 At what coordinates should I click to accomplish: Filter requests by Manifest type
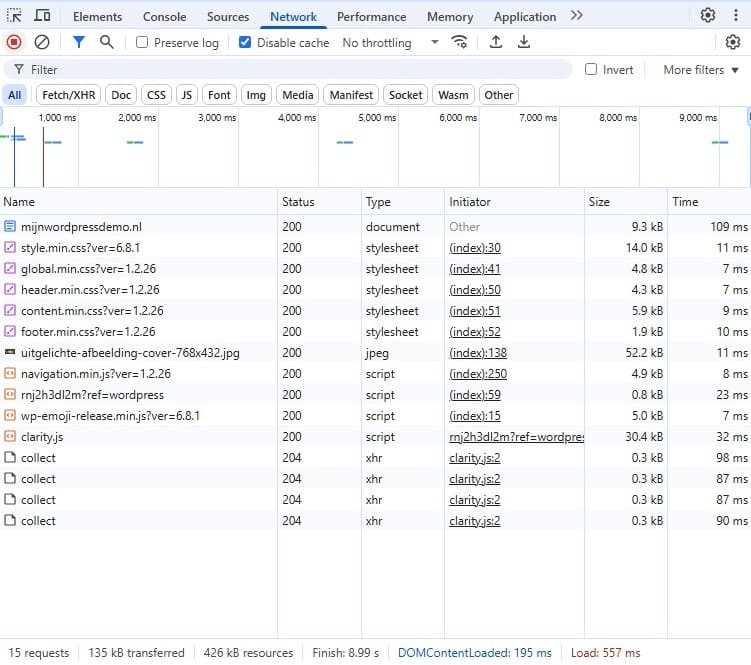click(351, 95)
